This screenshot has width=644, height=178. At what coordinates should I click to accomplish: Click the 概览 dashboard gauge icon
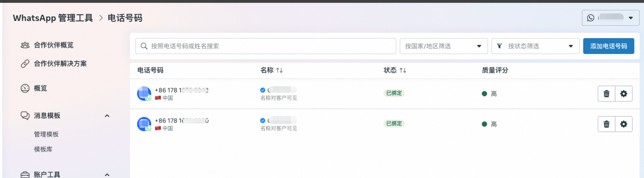pos(25,88)
